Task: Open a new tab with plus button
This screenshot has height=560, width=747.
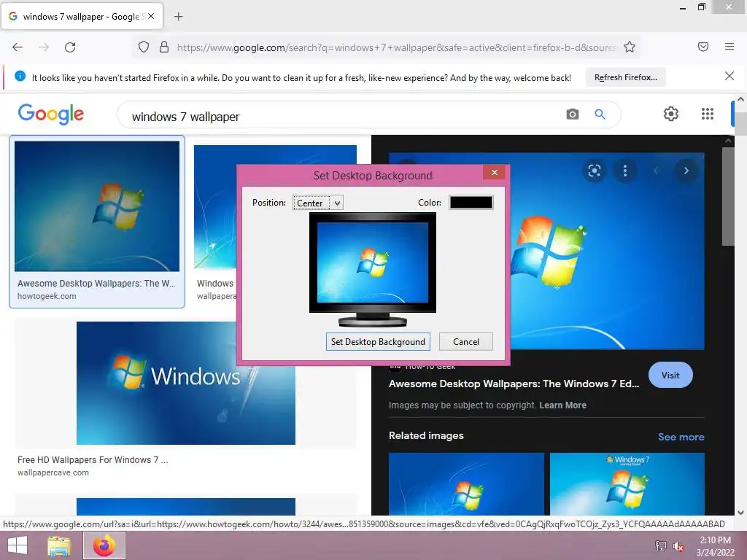Action: pos(178,17)
